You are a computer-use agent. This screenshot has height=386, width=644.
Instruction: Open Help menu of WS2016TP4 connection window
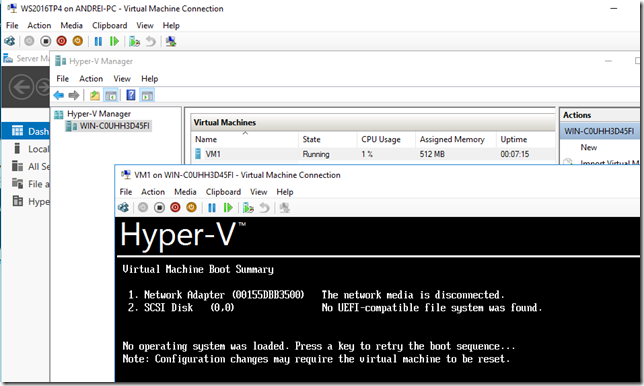(171, 25)
